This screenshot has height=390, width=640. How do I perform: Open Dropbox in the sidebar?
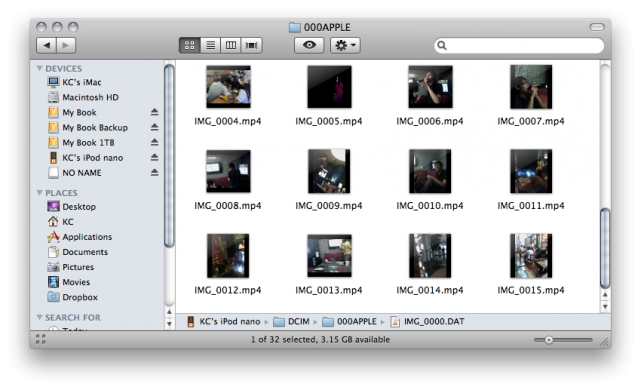click(x=80, y=297)
